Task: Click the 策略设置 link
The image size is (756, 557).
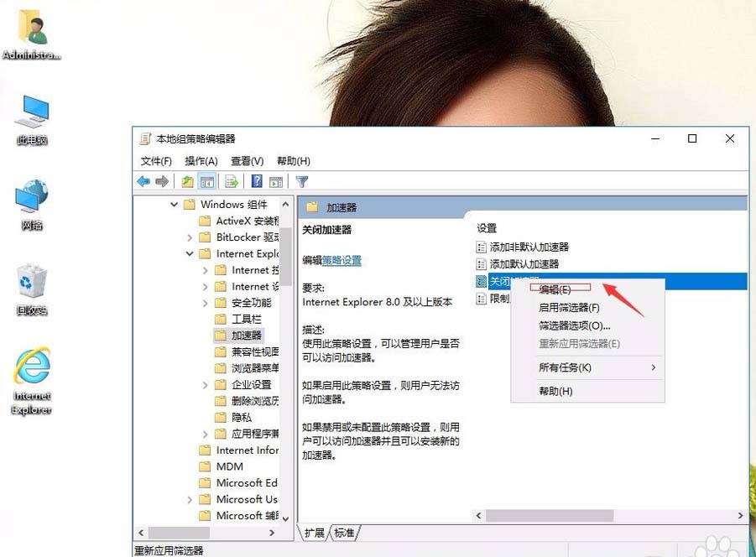Action: coord(342,260)
